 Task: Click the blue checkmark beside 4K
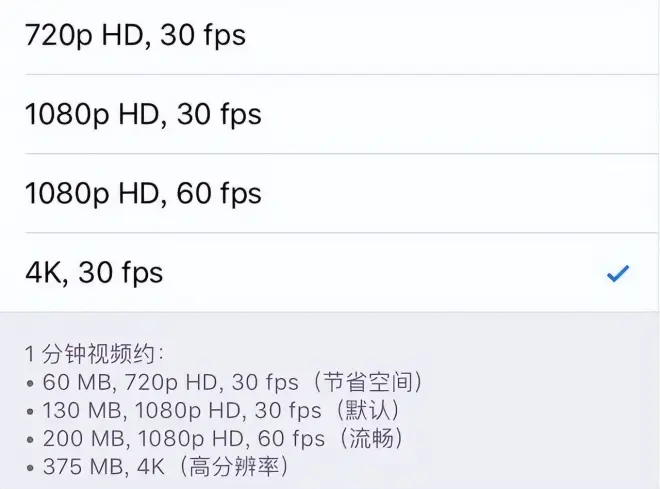click(x=618, y=273)
